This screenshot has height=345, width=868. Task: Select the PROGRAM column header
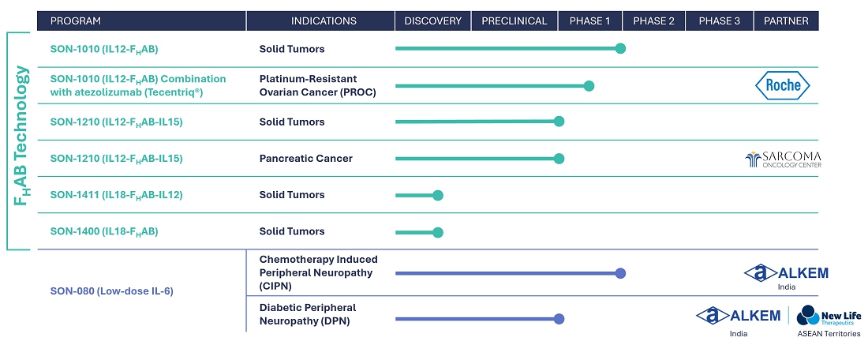75,21
